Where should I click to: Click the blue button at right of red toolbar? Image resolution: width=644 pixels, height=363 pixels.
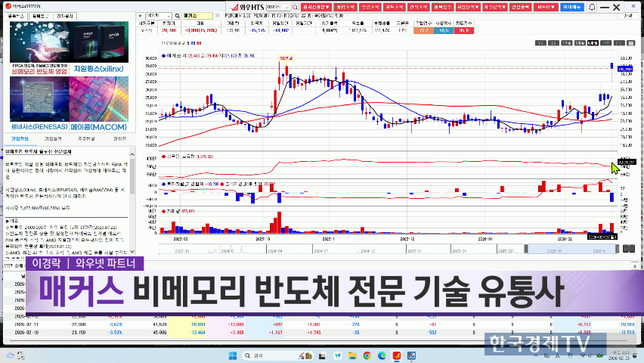572,6
